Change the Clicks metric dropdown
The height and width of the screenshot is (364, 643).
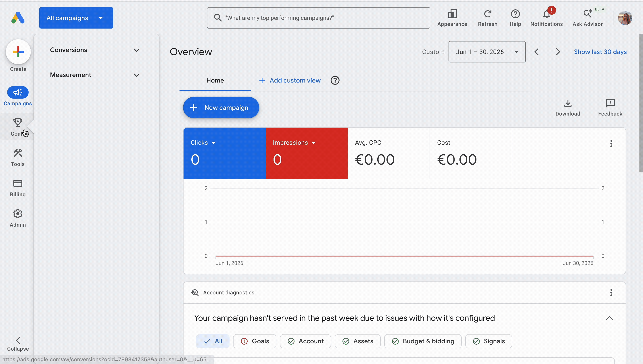pyautogui.click(x=203, y=143)
